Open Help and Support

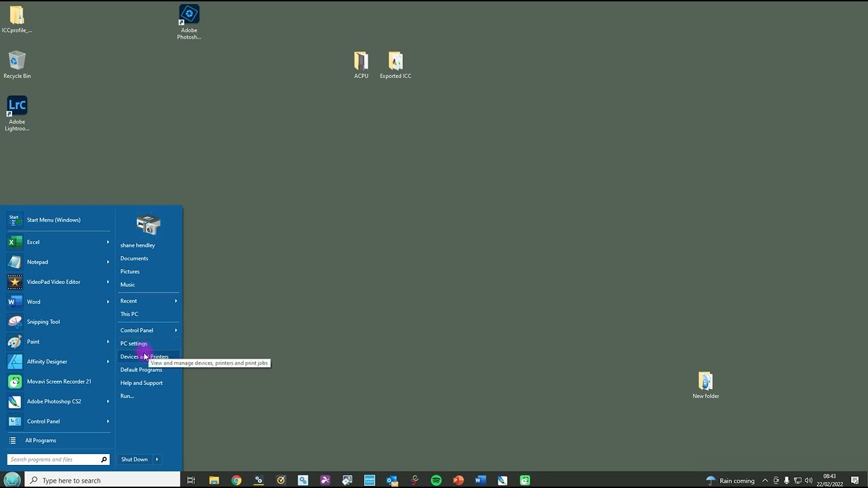(x=142, y=383)
